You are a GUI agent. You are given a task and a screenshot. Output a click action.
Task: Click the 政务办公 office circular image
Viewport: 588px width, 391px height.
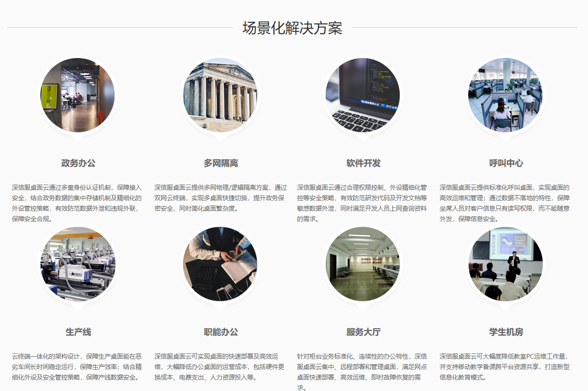pyautogui.click(x=78, y=95)
